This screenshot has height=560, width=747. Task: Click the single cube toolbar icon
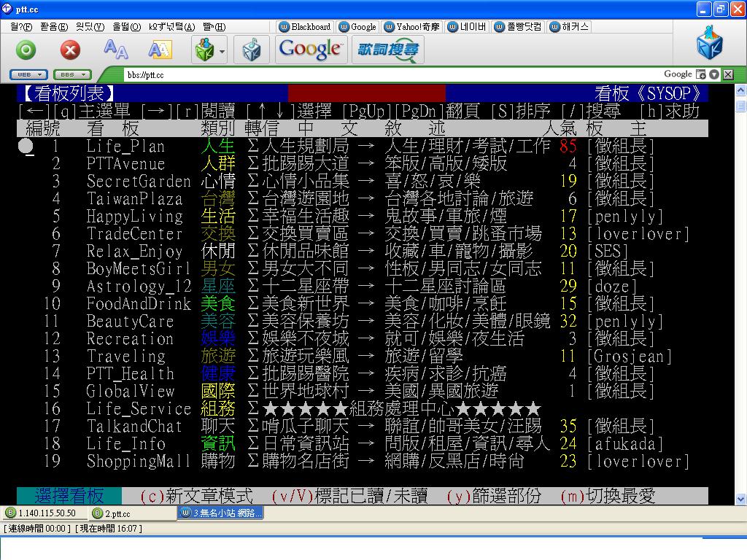coord(251,50)
